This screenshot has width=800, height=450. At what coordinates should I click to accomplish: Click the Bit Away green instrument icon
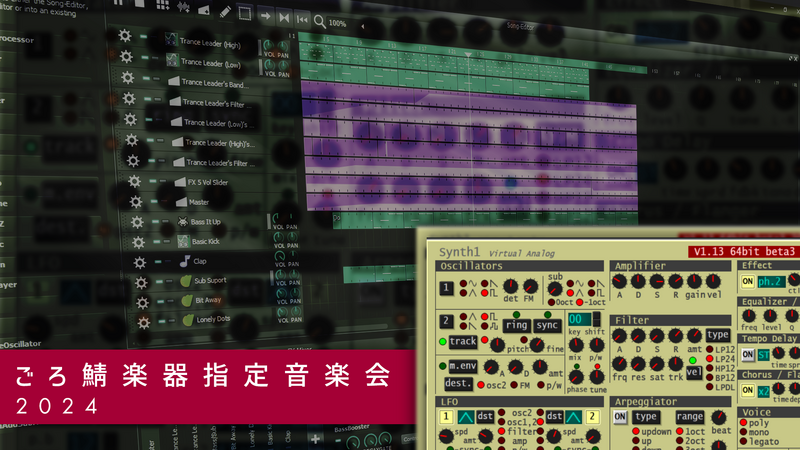click(x=187, y=301)
